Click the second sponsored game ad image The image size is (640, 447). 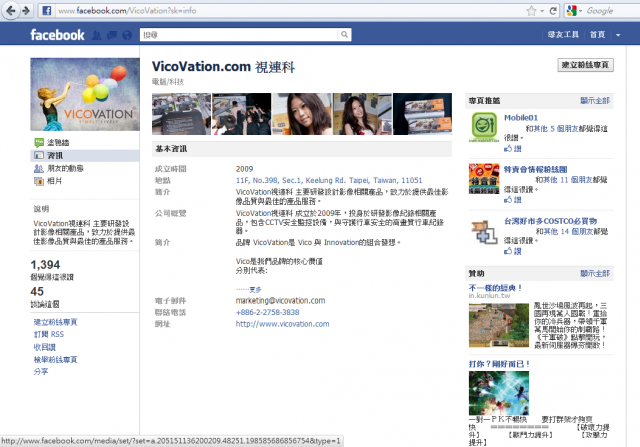click(499, 393)
